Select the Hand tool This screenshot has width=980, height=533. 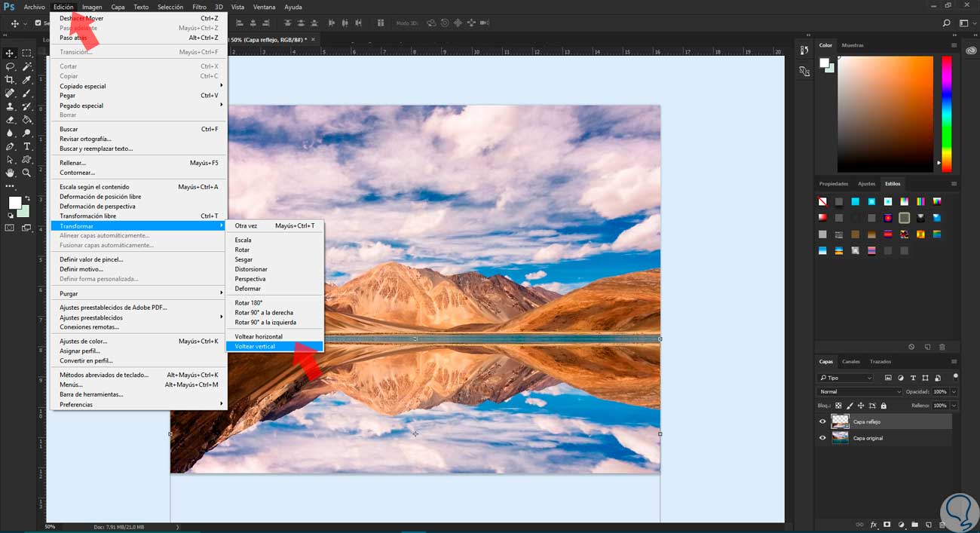coord(11,173)
